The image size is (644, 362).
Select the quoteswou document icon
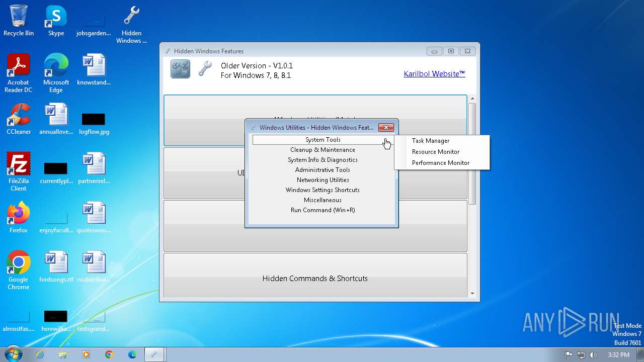(x=94, y=218)
